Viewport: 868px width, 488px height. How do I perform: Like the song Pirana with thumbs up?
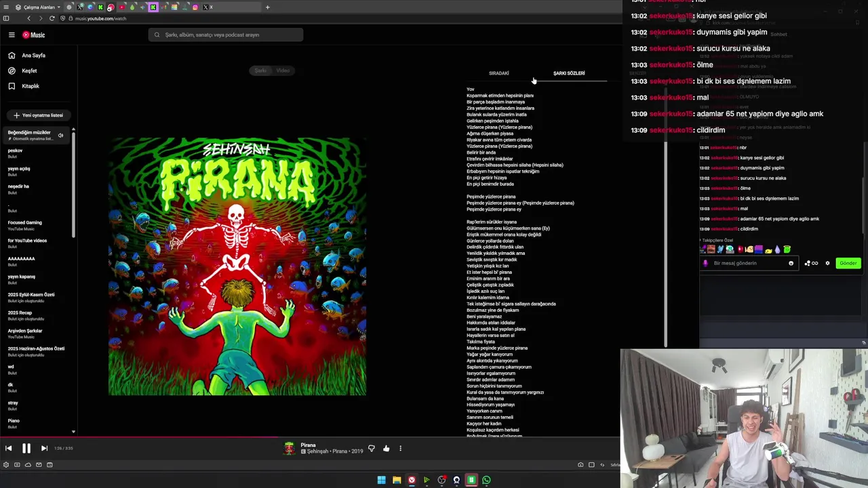click(x=386, y=448)
